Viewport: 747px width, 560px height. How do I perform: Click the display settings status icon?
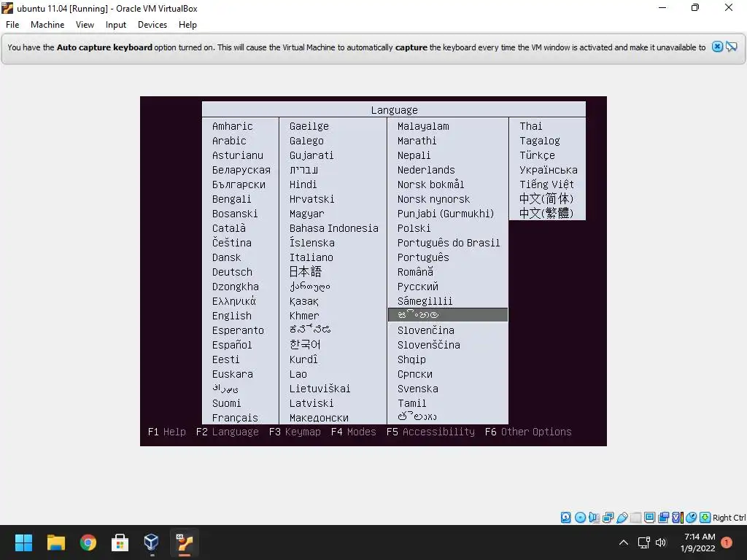pos(649,518)
